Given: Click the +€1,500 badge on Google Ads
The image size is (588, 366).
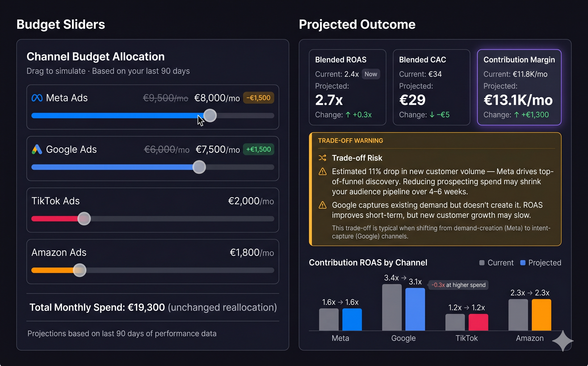Looking at the screenshot, I should pyautogui.click(x=258, y=149).
